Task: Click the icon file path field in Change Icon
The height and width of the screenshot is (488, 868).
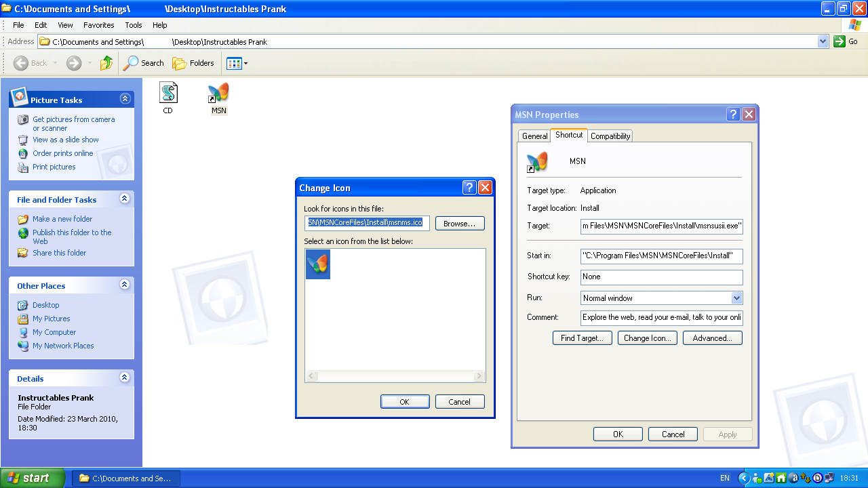Action: point(367,223)
